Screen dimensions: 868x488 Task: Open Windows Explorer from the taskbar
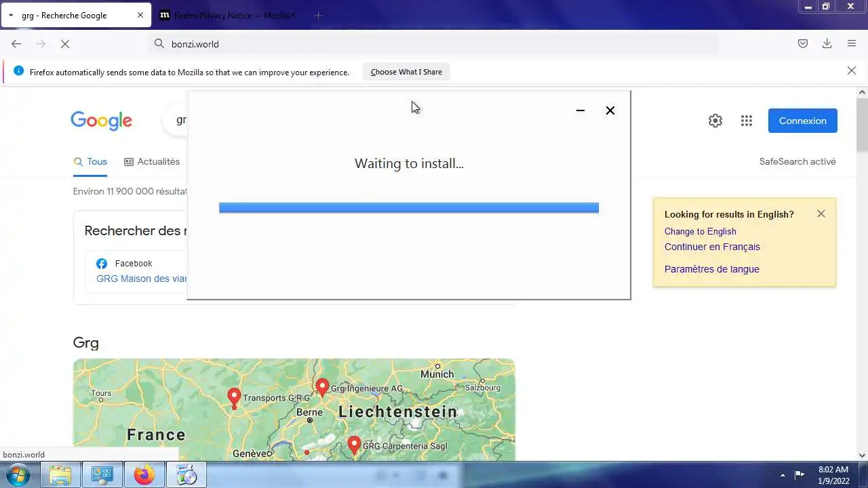pos(60,474)
